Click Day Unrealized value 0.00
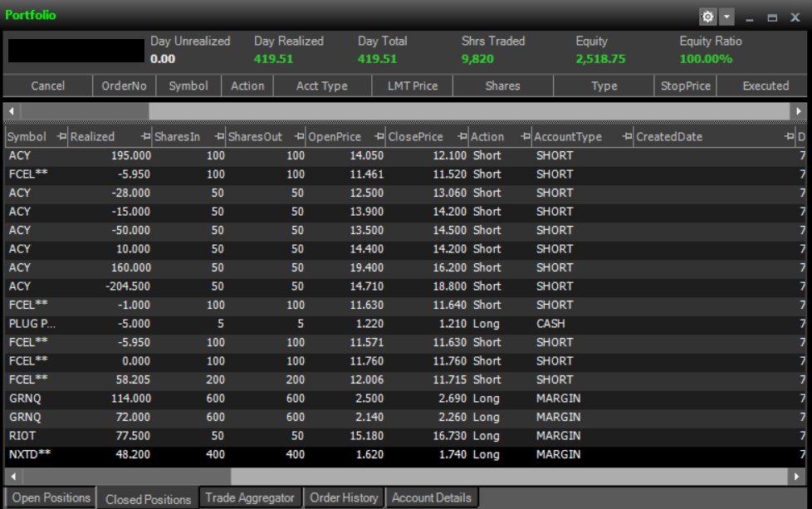 pyautogui.click(x=163, y=59)
